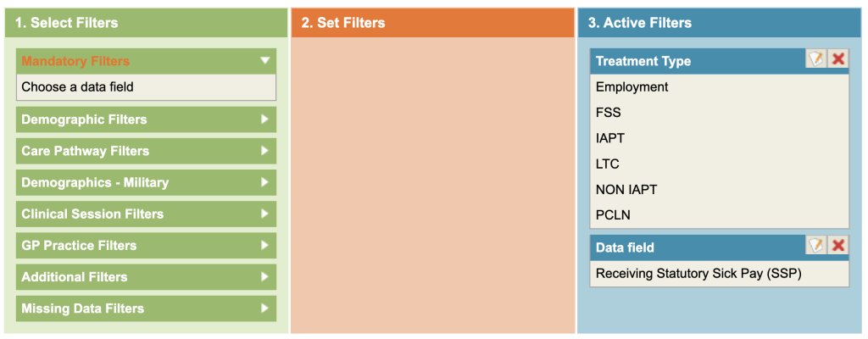The image size is (868, 339).
Task: Expand Demographics - Military arrow icon
Action: point(265,182)
